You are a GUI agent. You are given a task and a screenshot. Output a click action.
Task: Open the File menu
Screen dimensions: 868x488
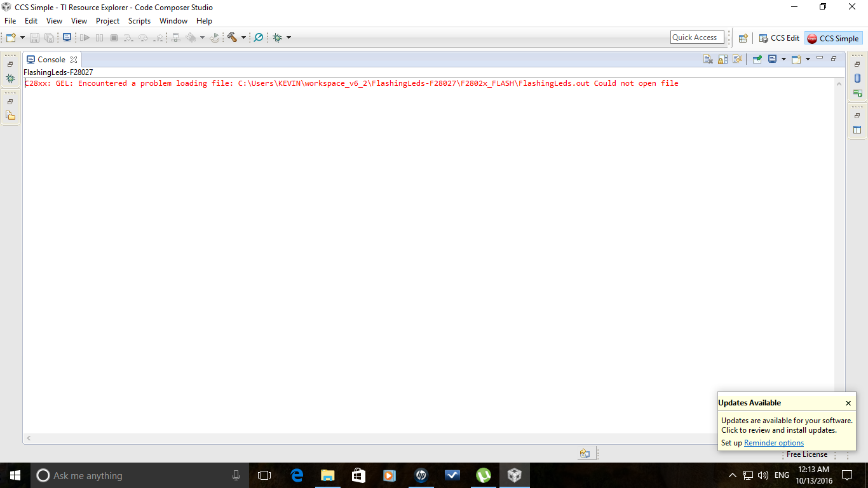(10, 21)
